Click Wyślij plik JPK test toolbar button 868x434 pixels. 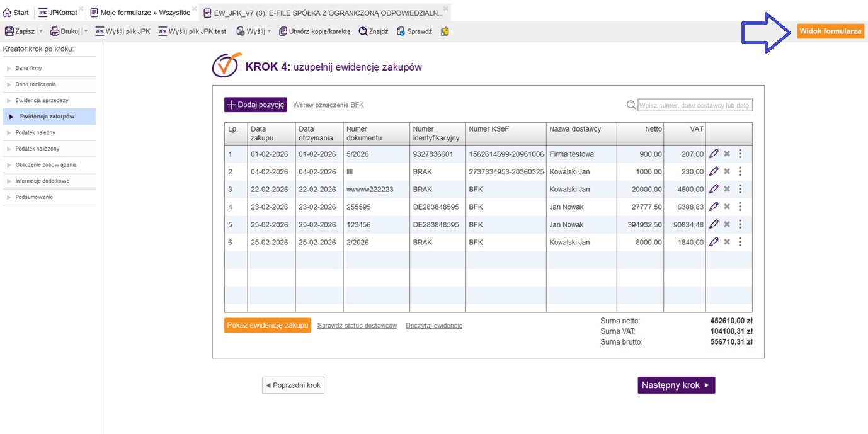(x=192, y=31)
